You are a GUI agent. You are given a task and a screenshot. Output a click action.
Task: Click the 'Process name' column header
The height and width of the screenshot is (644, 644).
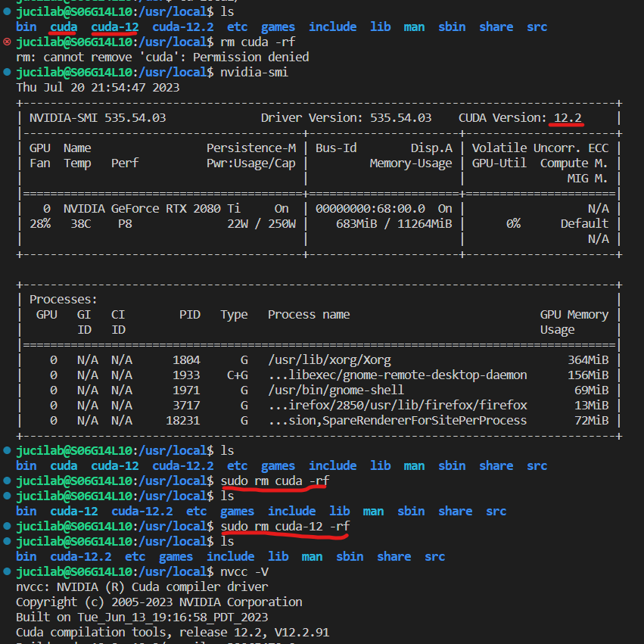pyautogui.click(x=309, y=315)
